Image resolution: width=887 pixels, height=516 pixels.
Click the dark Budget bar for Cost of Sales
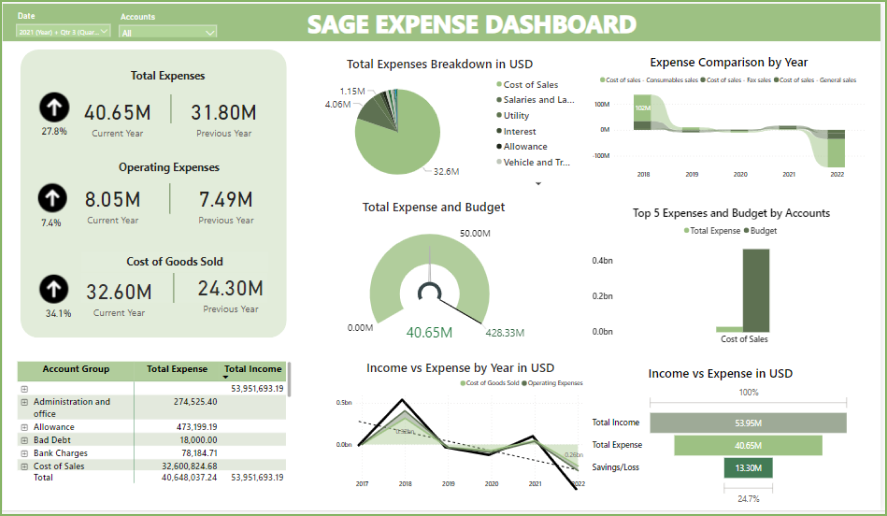pos(756,290)
